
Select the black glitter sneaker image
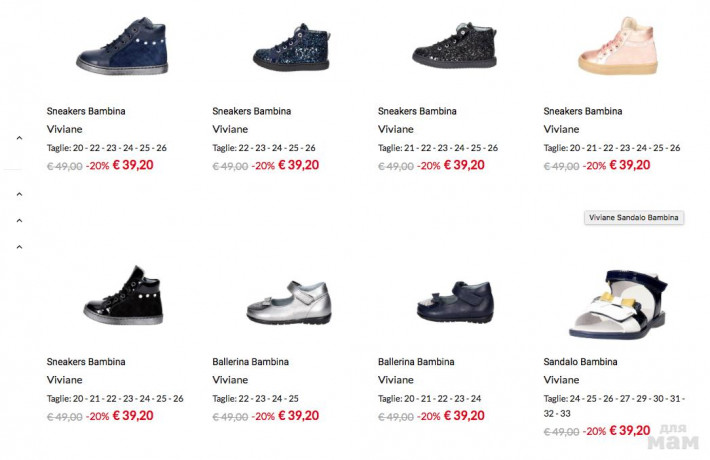[x=455, y=45]
